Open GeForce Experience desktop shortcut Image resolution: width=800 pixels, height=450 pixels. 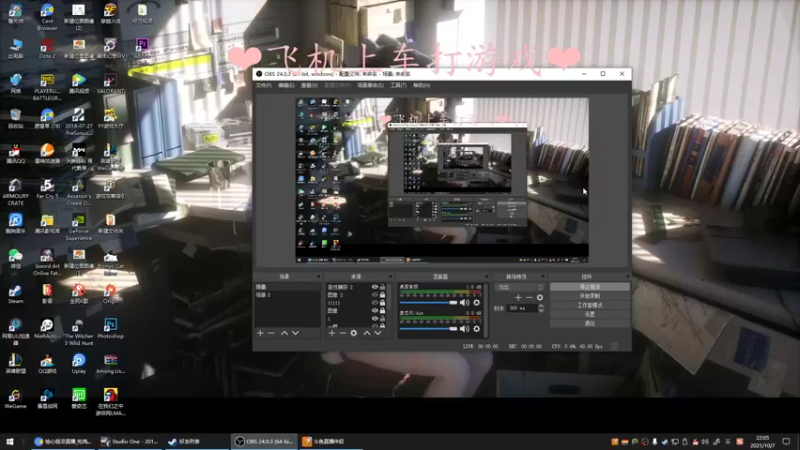click(79, 227)
